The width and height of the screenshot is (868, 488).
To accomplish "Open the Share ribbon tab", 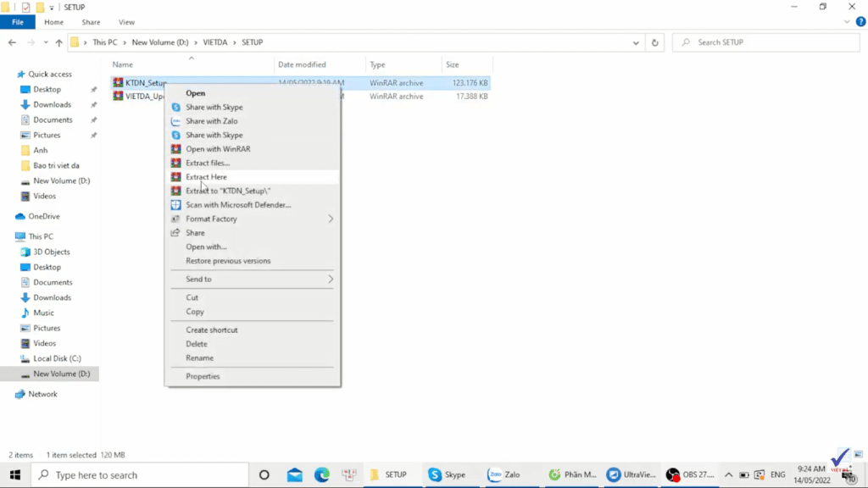I will [91, 22].
